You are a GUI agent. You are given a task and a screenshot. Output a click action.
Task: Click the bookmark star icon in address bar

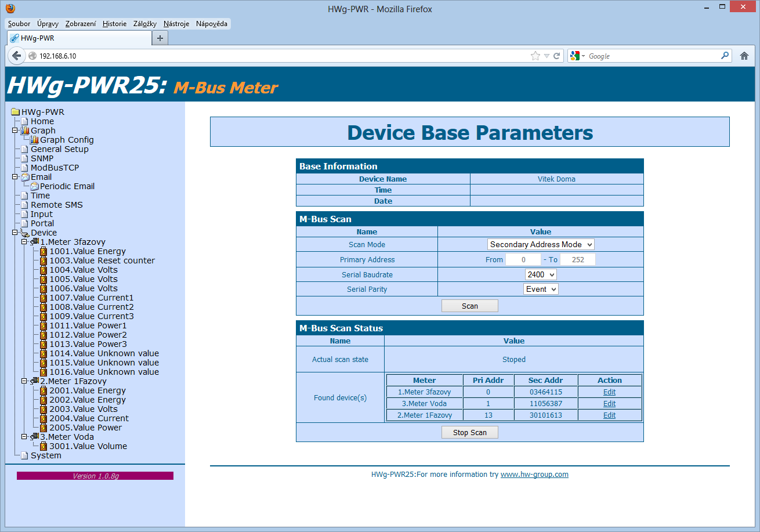point(535,56)
